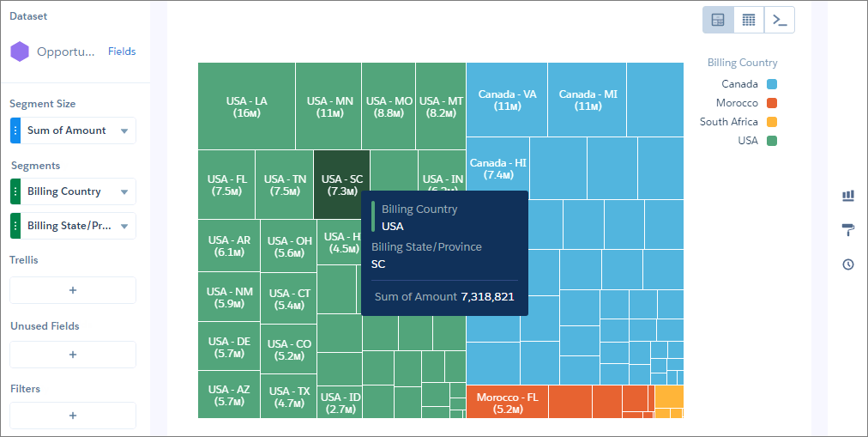Select the USA - MT treemap tile
Image resolution: width=868 pixels, height=437 pixels.
pos(441,106)
